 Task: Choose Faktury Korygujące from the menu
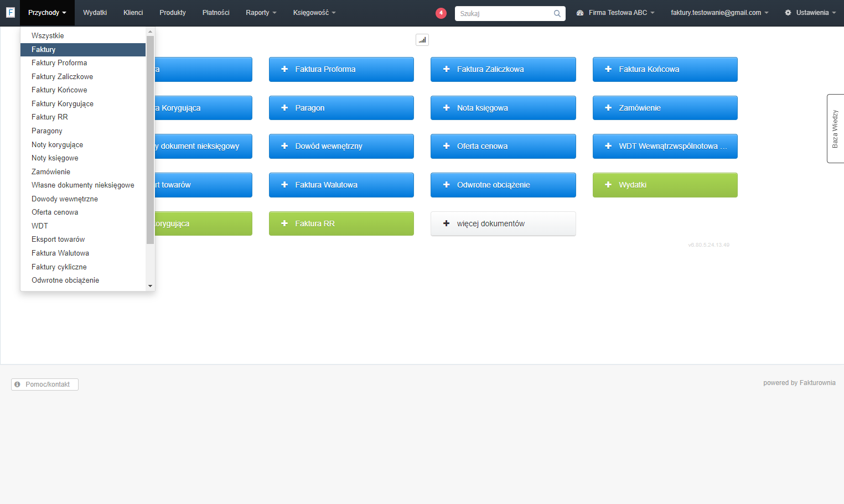[x=83, y=103]
